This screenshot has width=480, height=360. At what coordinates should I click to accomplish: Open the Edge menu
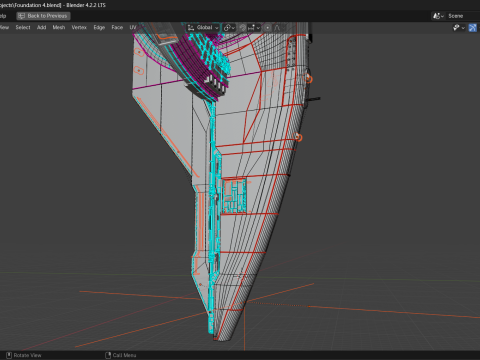coord(99,27)
